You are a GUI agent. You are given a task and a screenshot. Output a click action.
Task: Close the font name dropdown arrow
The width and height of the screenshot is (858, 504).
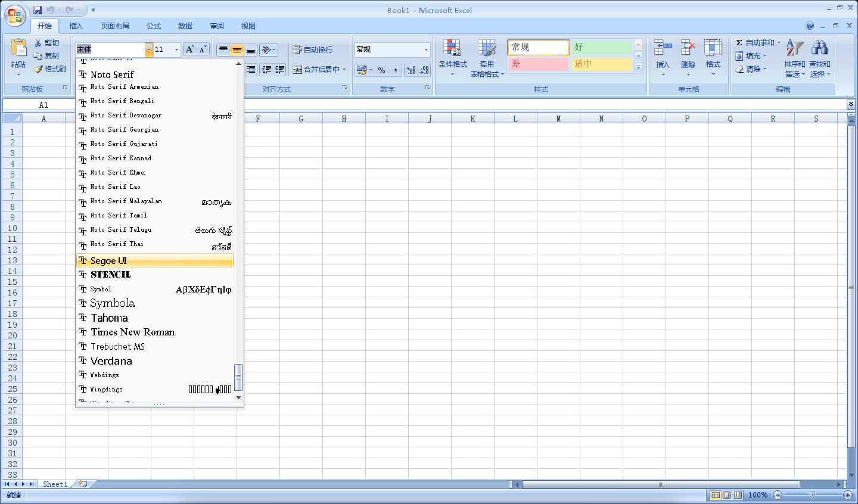[x=148, y=49]
